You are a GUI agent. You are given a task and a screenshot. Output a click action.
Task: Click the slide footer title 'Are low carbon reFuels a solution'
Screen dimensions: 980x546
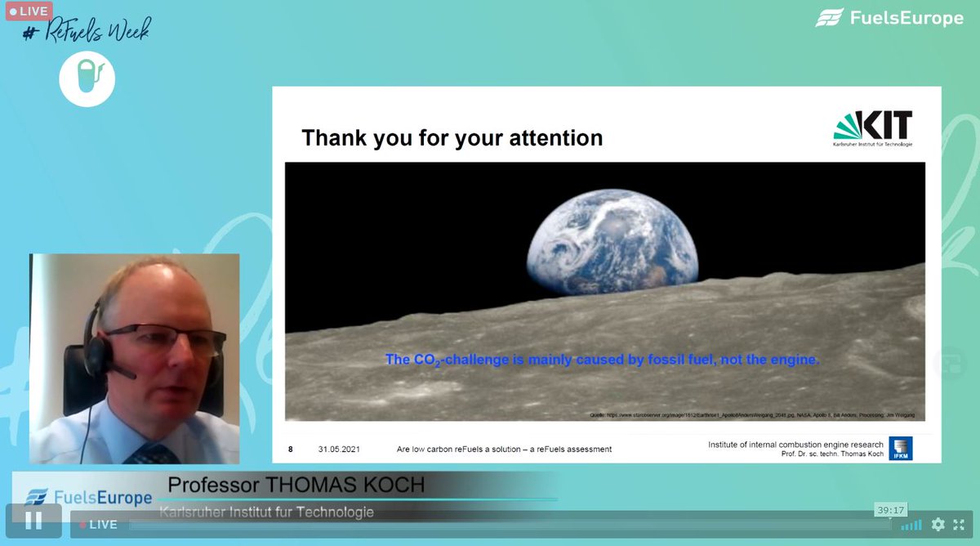click(504, 450)
